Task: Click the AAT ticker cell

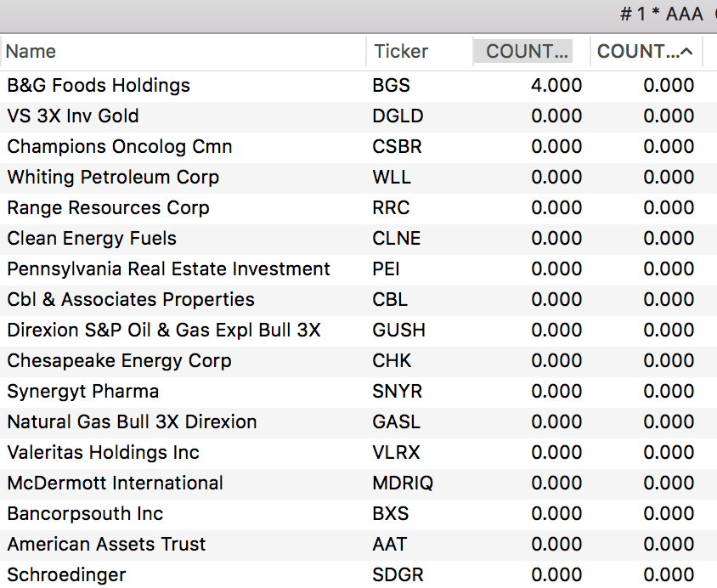Action: pyautogui.click(x=390, y=545)
